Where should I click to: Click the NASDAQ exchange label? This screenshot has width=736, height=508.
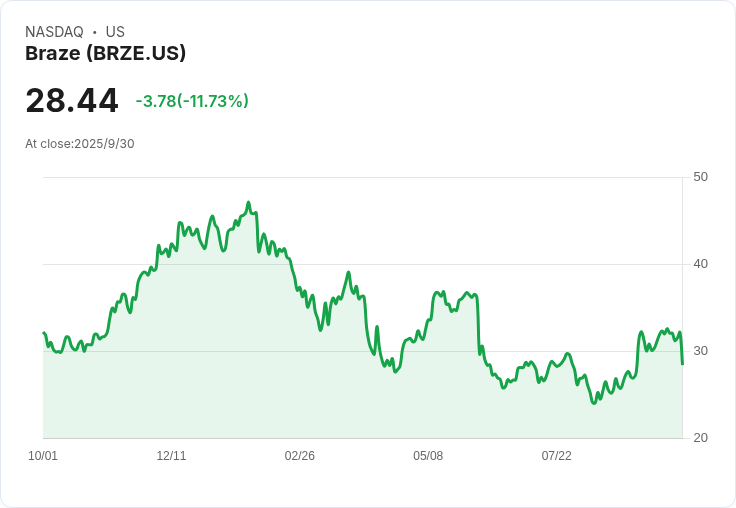[54, 32]
